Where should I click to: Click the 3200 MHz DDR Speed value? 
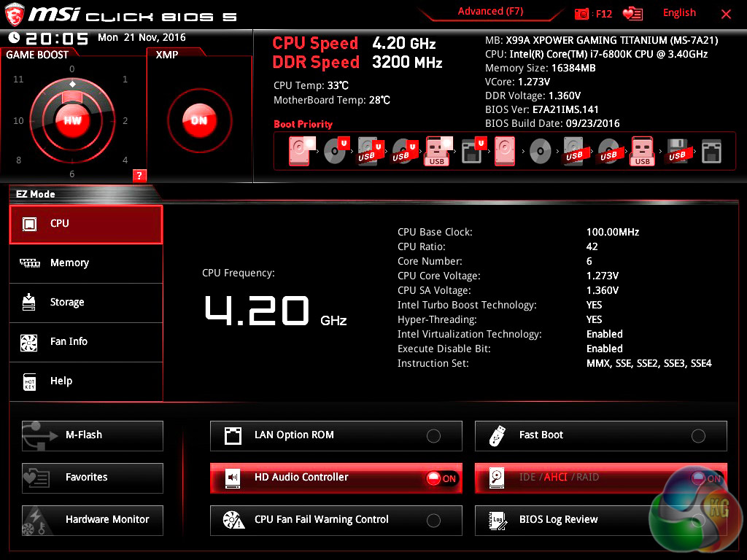(x=407, y=63)
